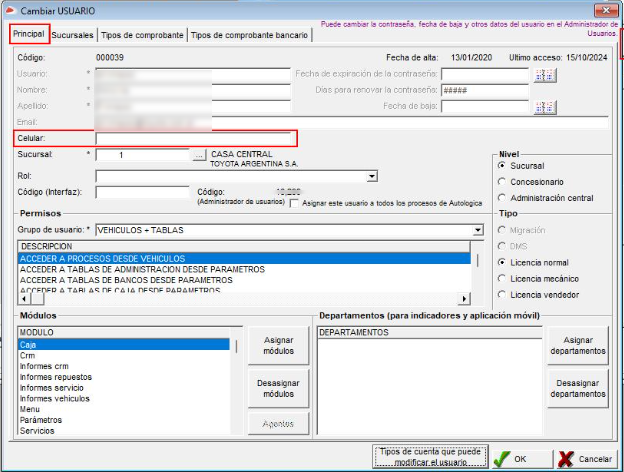Select ACCEDER A PROCESOS DESDE VEHICULOS row
Screen dimensions: 624x472
tap(244, 259)
